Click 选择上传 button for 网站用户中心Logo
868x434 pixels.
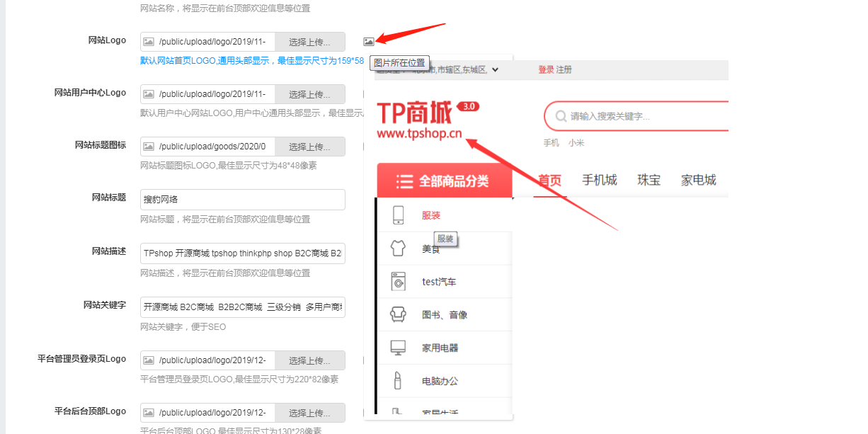309,94
